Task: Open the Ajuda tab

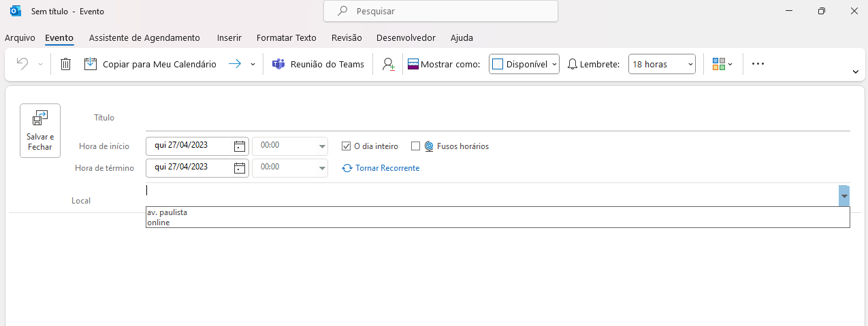Action: (462, 38)
